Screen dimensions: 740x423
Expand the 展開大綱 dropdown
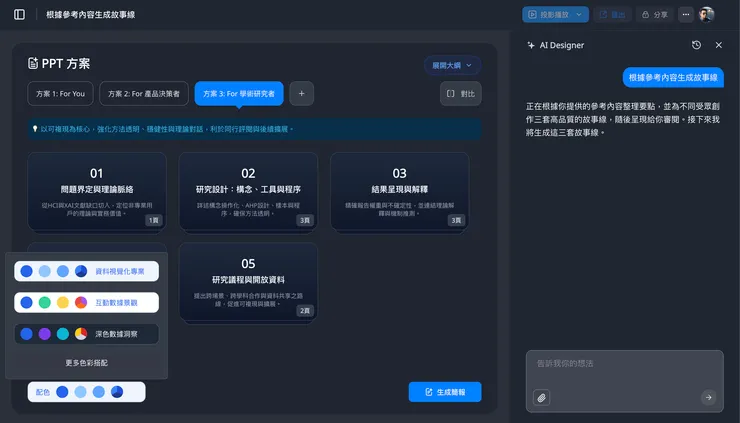point(452,65)
